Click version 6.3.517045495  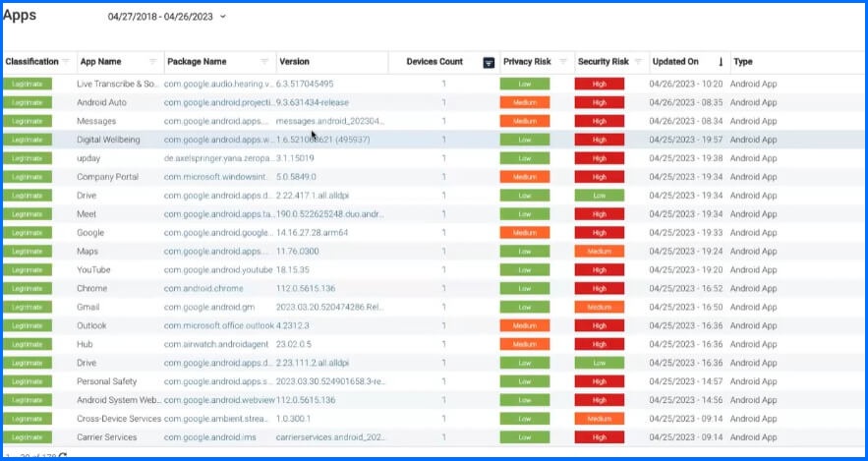coord(305,85)
